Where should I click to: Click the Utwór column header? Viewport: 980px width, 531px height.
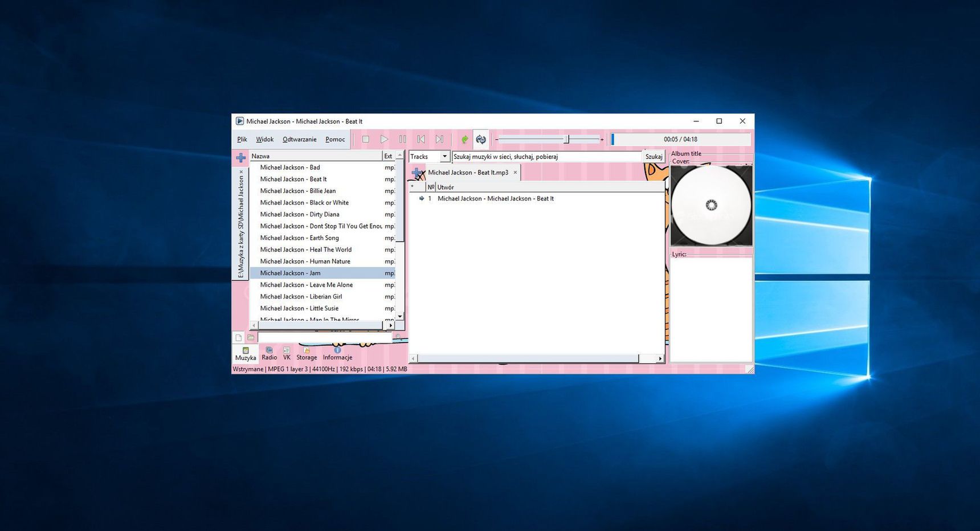(x=550, y=187)
